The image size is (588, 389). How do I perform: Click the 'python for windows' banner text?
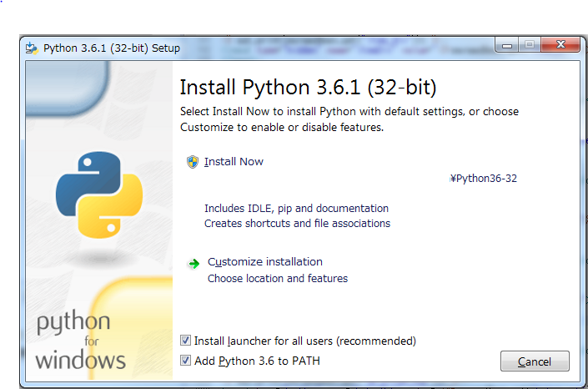(80, 340)
